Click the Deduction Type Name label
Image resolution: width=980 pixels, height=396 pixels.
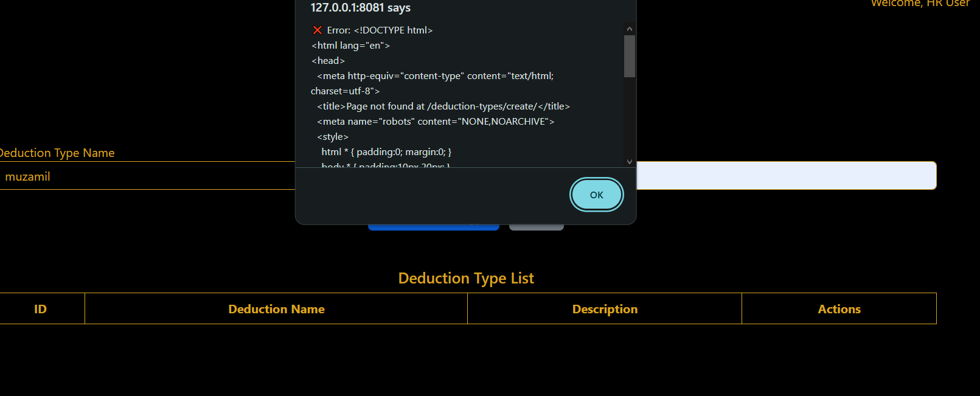pyautogui.click(x=57, y=153)
